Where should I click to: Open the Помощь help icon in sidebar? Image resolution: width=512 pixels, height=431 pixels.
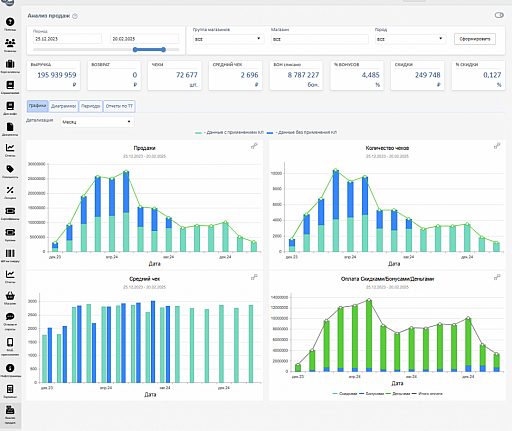coord(10,22)
